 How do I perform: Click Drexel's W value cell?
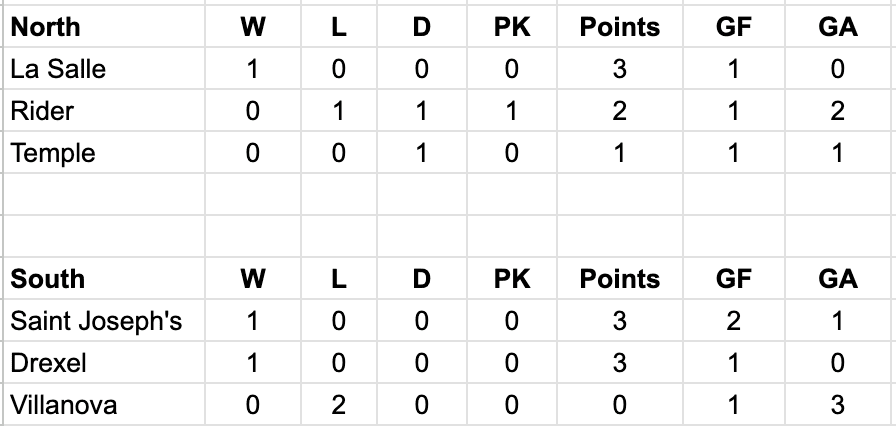pyautogui.click(x=253, y=363)
